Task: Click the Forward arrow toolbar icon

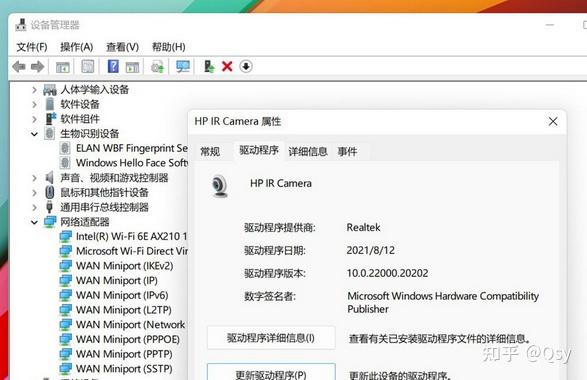Action: [x=37, y=67]
